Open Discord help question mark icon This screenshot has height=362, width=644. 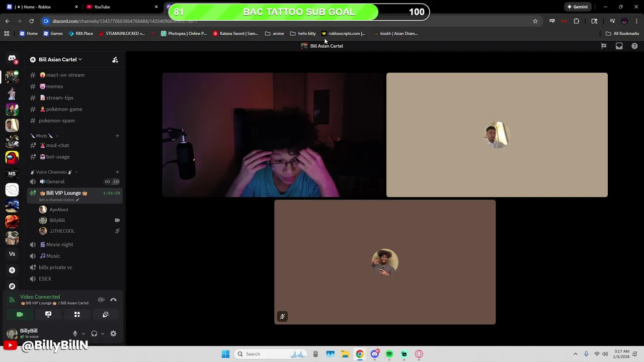pyautogui.click(x=634, y=46)
